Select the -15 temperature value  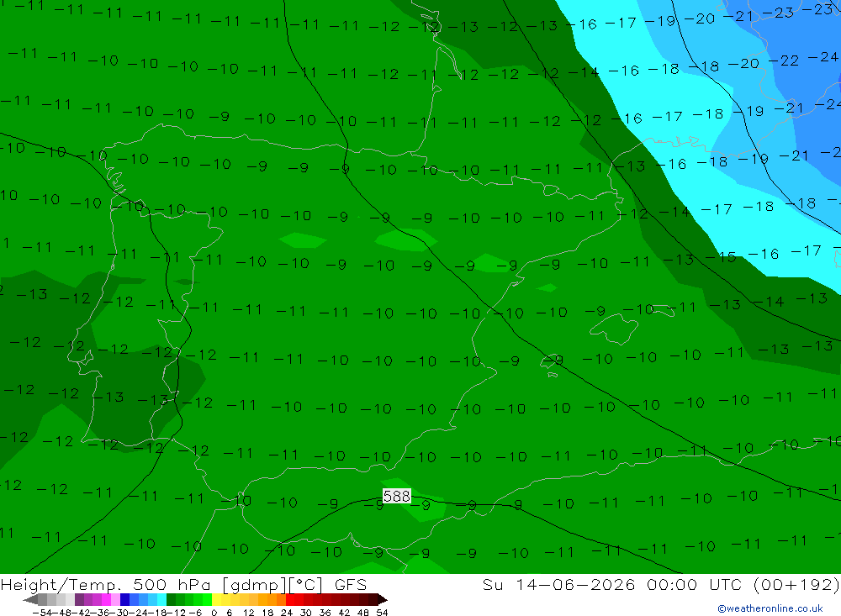click(722, 257)
